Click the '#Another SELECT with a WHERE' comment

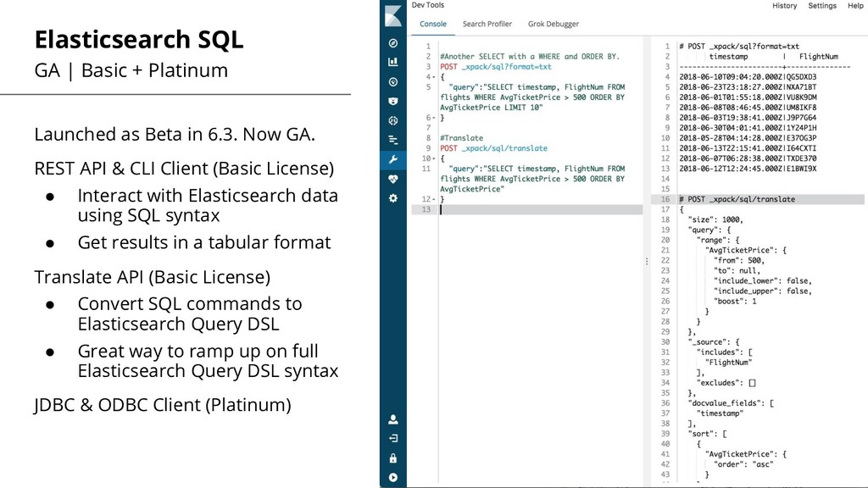(530, 57)
